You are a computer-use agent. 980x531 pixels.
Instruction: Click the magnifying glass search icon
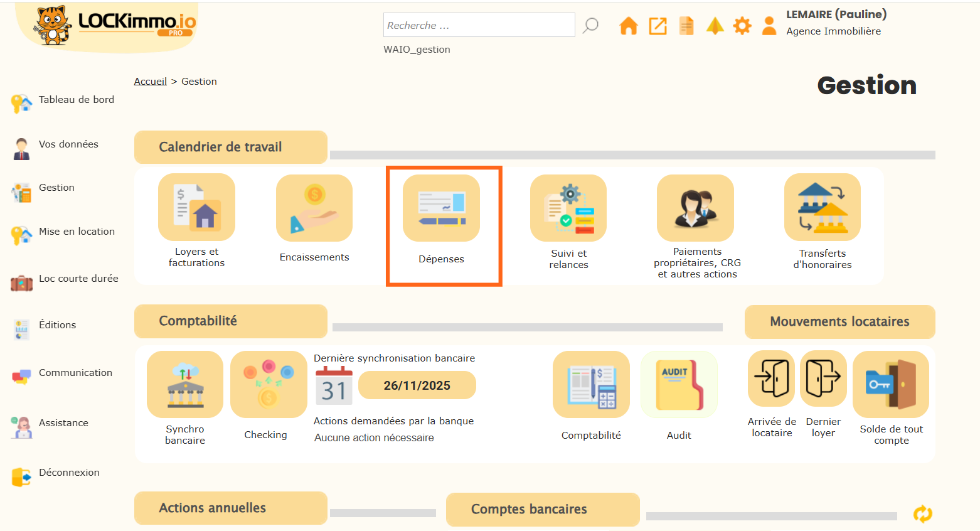590,26
